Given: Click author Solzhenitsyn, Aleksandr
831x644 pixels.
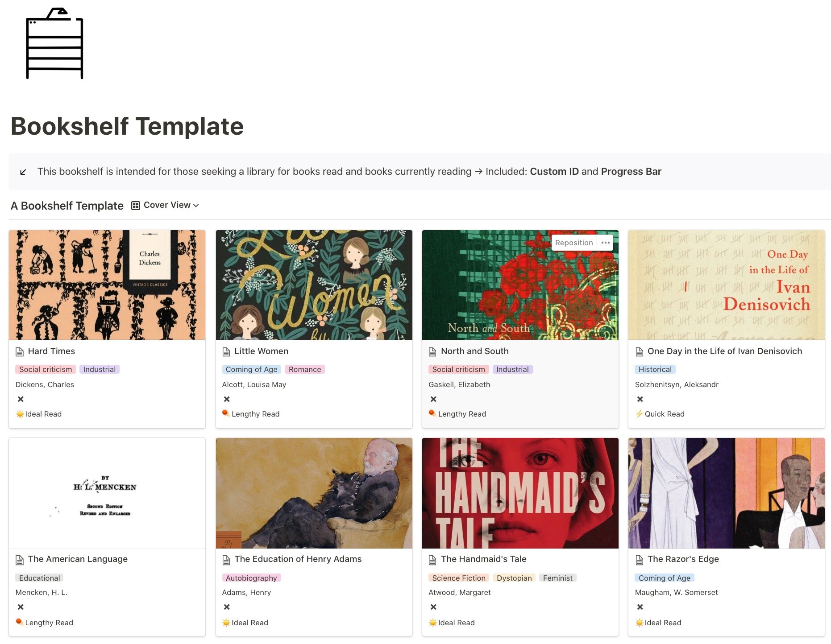Looking at the screenshot, I should click(677, 384).
